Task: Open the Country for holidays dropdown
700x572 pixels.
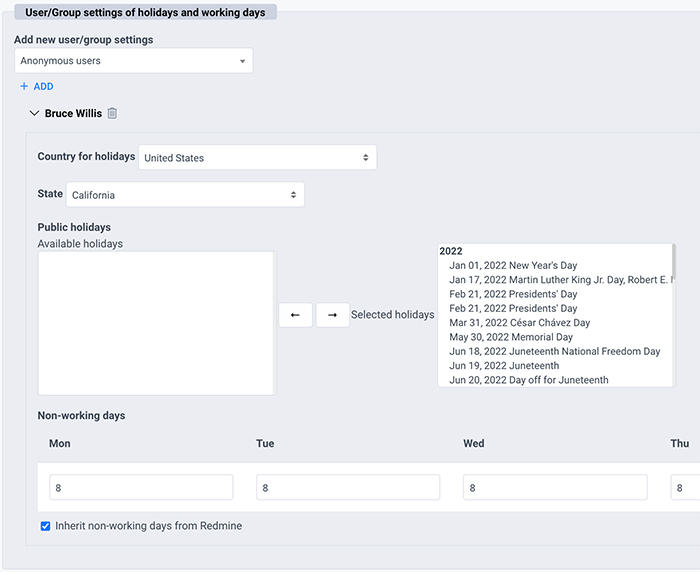Action: [257, 157]
